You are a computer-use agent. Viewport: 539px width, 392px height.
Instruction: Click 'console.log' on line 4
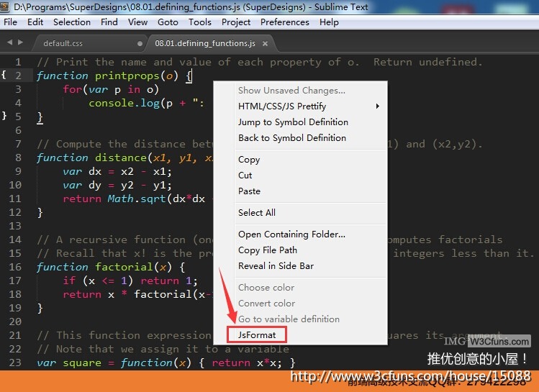click(x=124, y=103)
